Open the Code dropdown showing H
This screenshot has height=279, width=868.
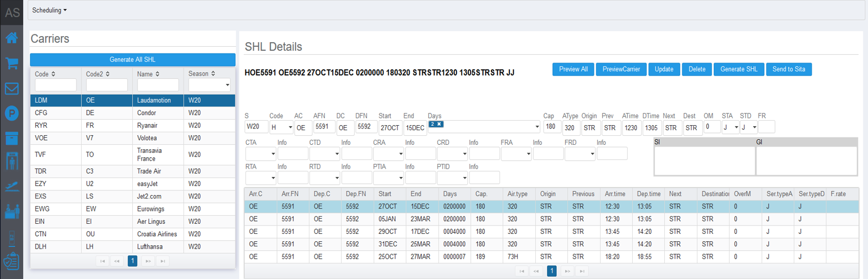click(x=281, y=127)
